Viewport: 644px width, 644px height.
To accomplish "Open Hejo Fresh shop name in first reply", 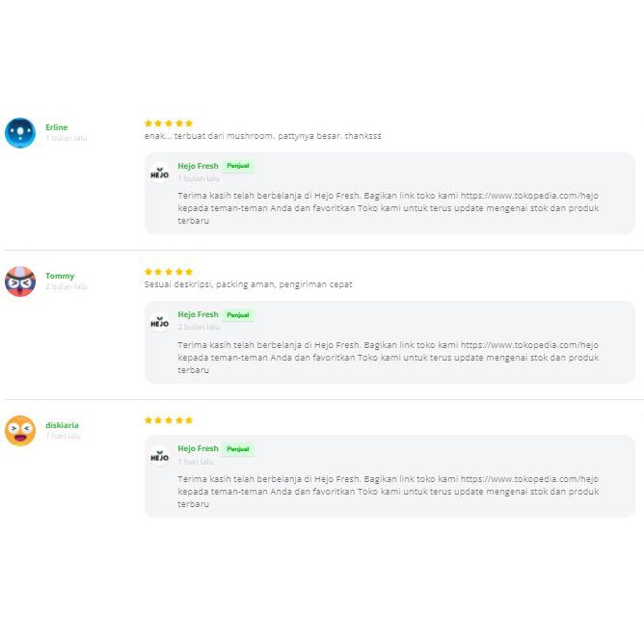I will (x=198, y=166).
